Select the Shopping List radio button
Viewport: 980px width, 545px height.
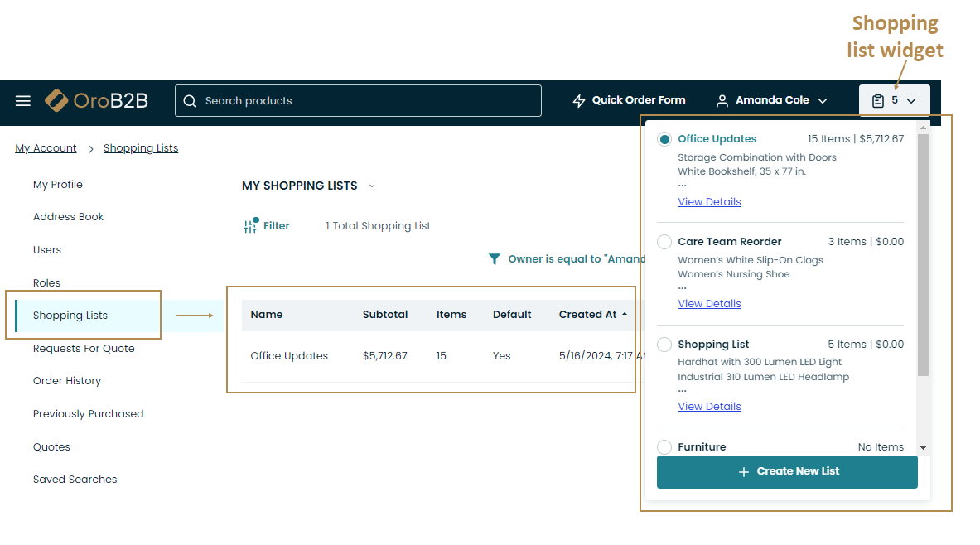664,345
